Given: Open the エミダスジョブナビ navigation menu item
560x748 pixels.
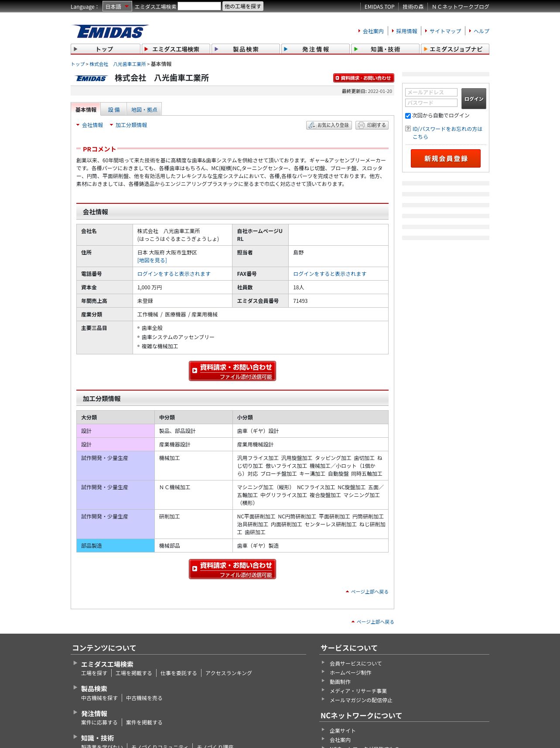Looking at the screenshot, I should point(455,49).
